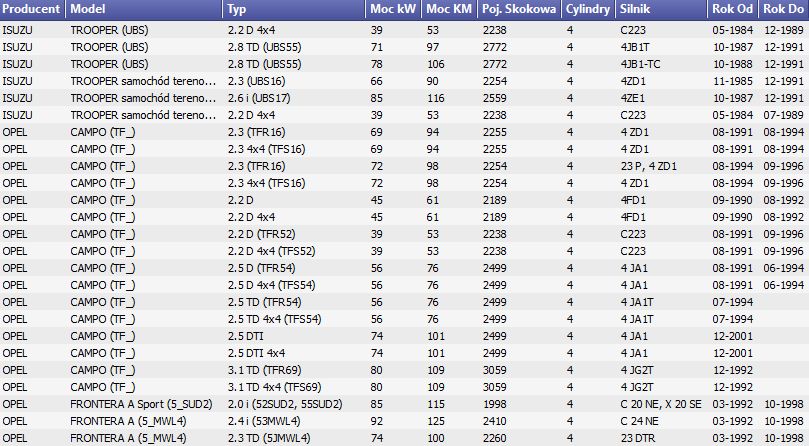Image resolution: width=809 pixels, height=446 pixels.
Task: Click Moc KM value 125
Action: coord(436,422)
